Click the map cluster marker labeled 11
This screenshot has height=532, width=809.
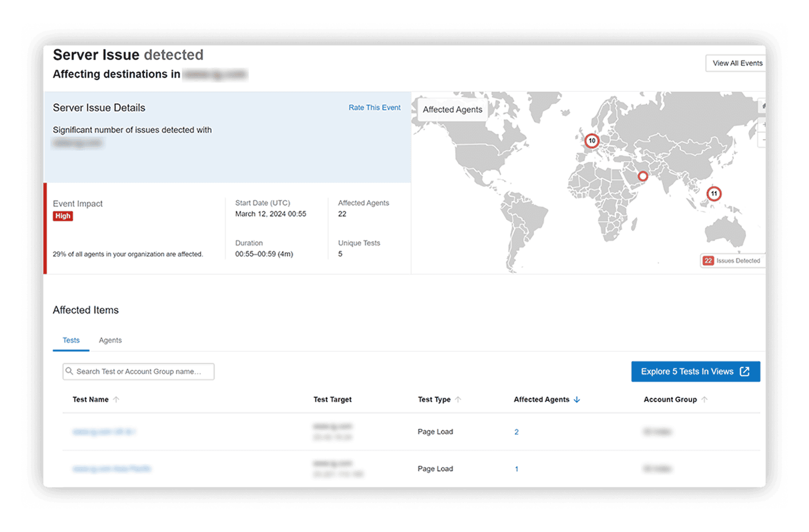(714, 194)
